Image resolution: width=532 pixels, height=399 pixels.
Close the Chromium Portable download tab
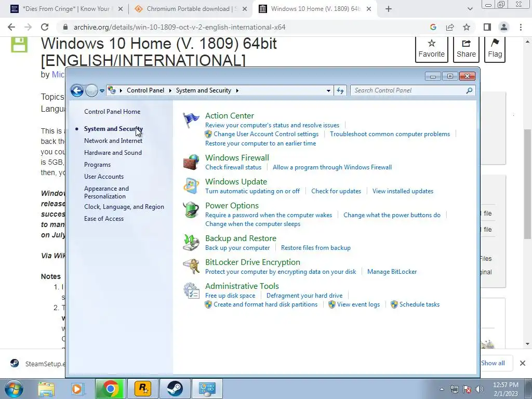244,9
